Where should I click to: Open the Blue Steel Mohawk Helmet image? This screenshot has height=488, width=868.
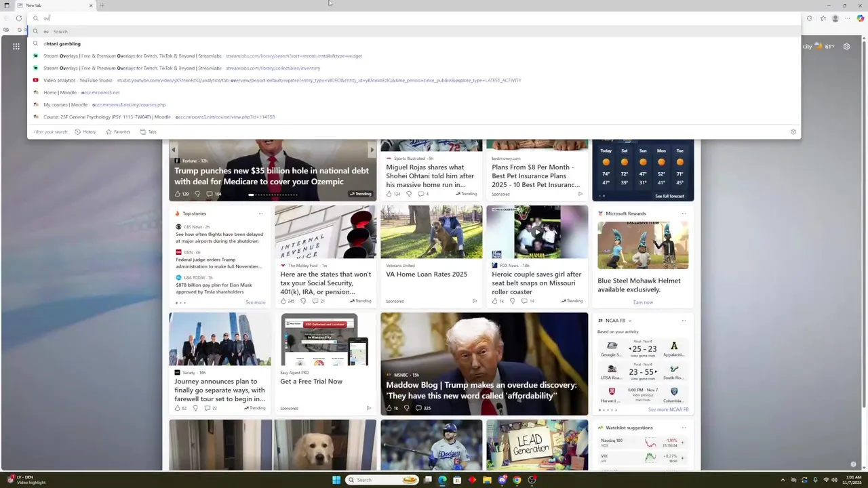643,245
